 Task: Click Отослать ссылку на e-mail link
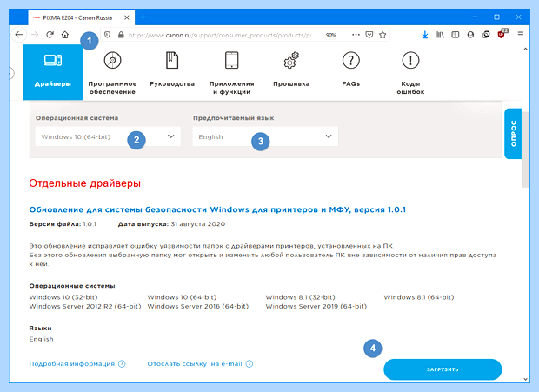[x=200, y=364]
